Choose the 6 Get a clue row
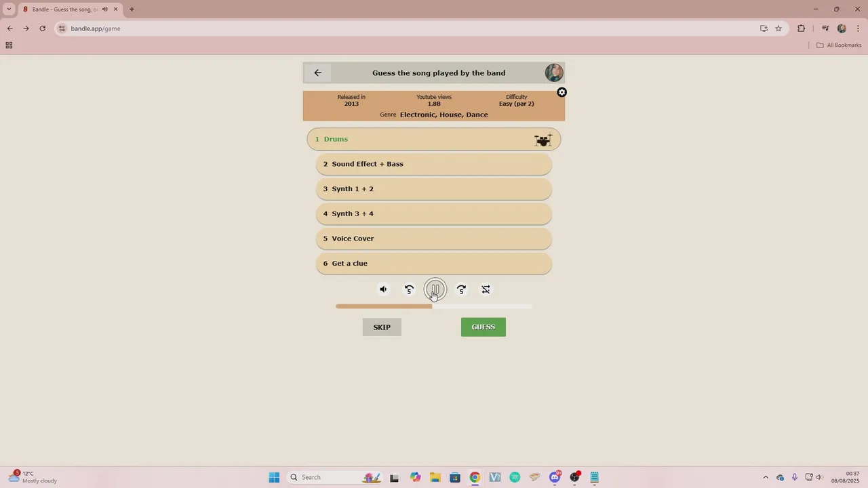Viewport: 868px width, 488px height. click(434, 264)
